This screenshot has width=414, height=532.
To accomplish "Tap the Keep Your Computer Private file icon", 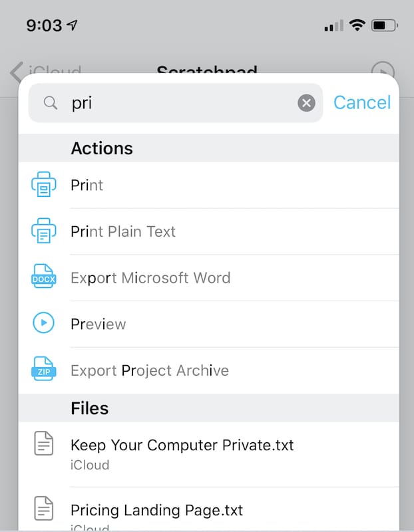I will 44,444.
